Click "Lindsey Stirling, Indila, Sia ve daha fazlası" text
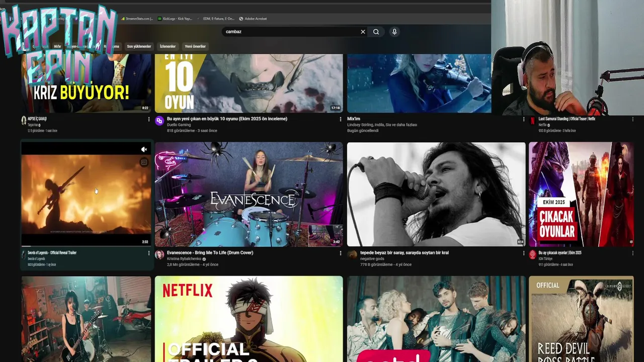 382,125
